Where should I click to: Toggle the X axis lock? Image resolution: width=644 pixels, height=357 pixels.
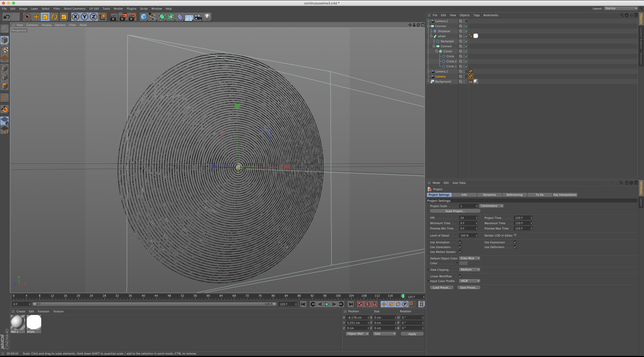[75, 17]
